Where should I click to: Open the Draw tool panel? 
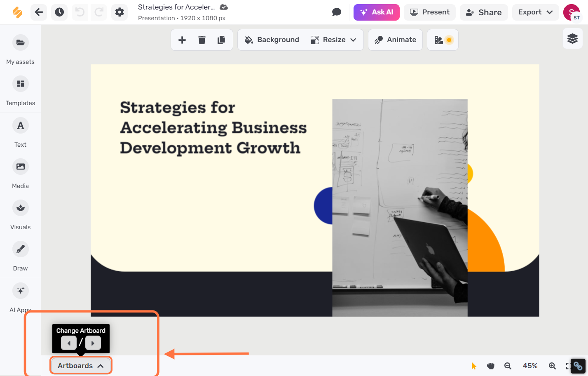tap(21, 257)
